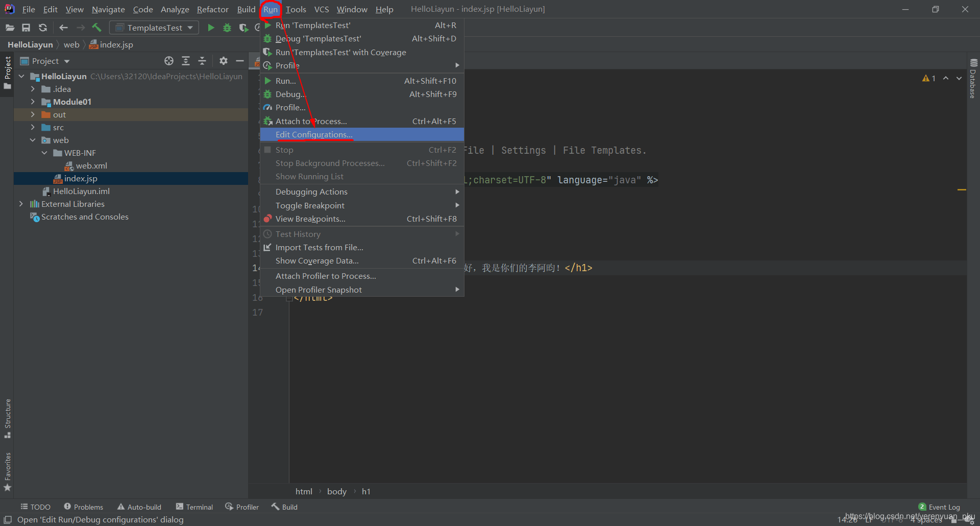Expand the out folder
The width and height of the screenshot is (980, 526).
(x=33, y=114)
